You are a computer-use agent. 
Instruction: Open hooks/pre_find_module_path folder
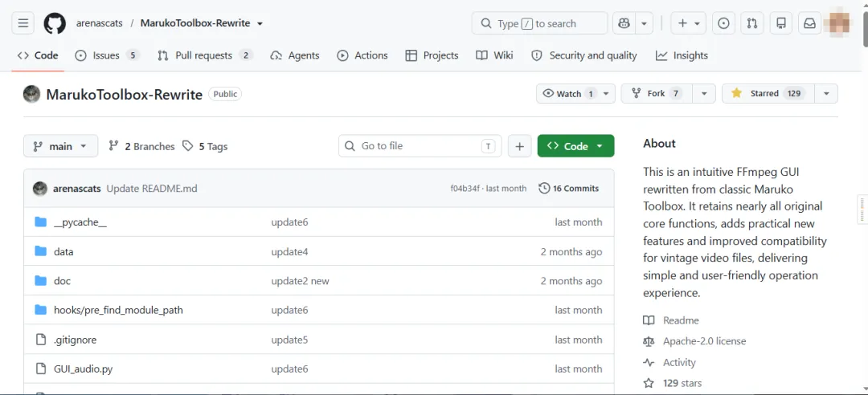click(x=118, y=310)
